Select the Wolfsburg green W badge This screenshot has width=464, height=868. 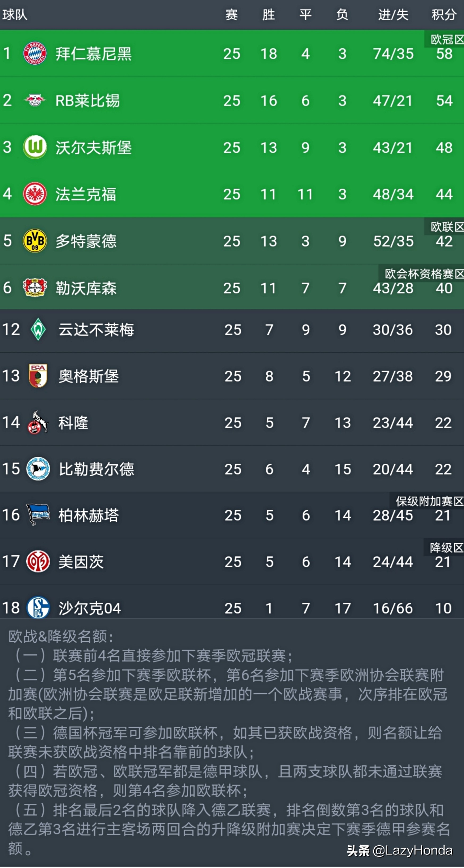pos(35,147)
